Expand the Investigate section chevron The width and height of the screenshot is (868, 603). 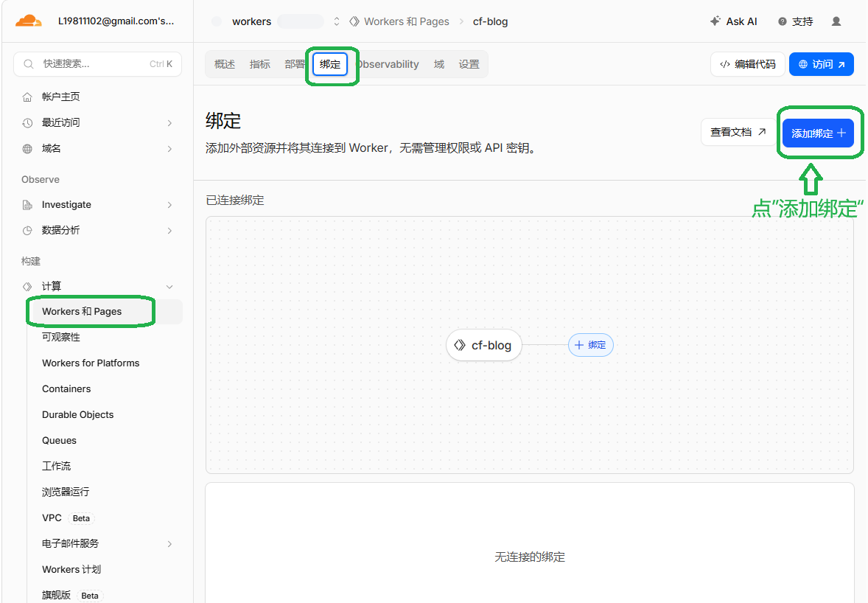169,205
